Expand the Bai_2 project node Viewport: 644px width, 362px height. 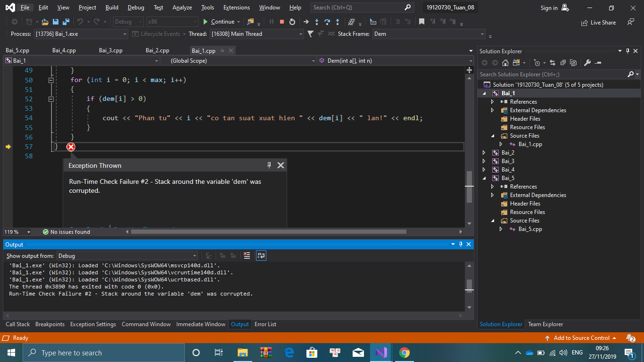tap(484, 153)
